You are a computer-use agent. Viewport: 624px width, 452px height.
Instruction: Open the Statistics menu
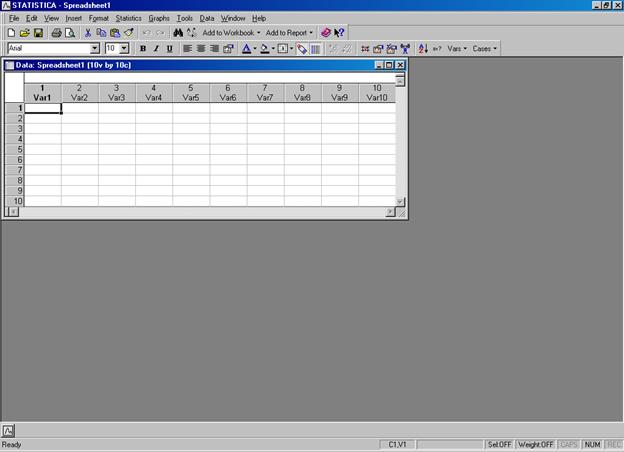[x=129, y=18]
